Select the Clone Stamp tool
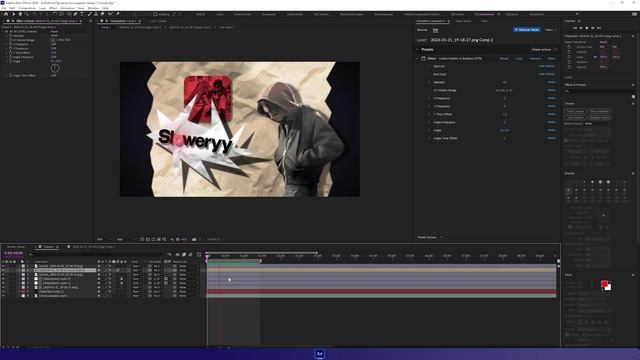The width and height of the screenshot is (640, 360). tap(96, 14)
